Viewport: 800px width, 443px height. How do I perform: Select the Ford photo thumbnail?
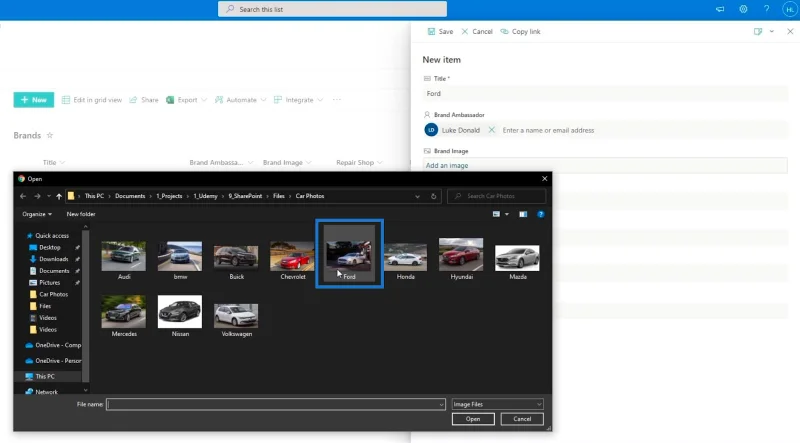[x=349, y=254]
